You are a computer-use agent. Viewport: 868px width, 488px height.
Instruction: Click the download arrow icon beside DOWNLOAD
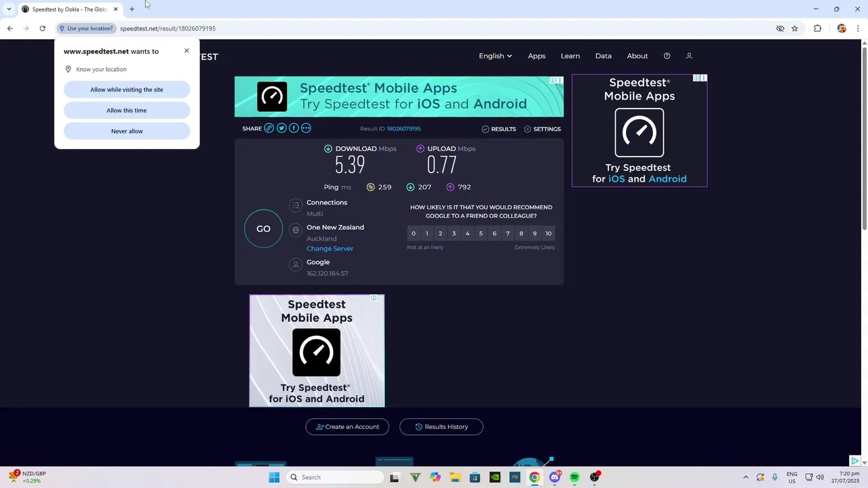(328, 148)
